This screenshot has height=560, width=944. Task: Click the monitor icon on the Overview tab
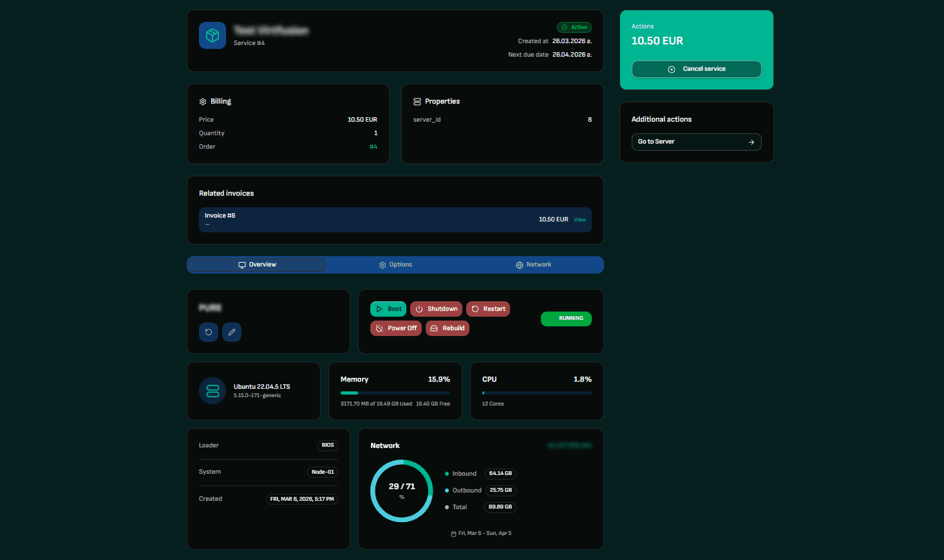click(241, 264)
